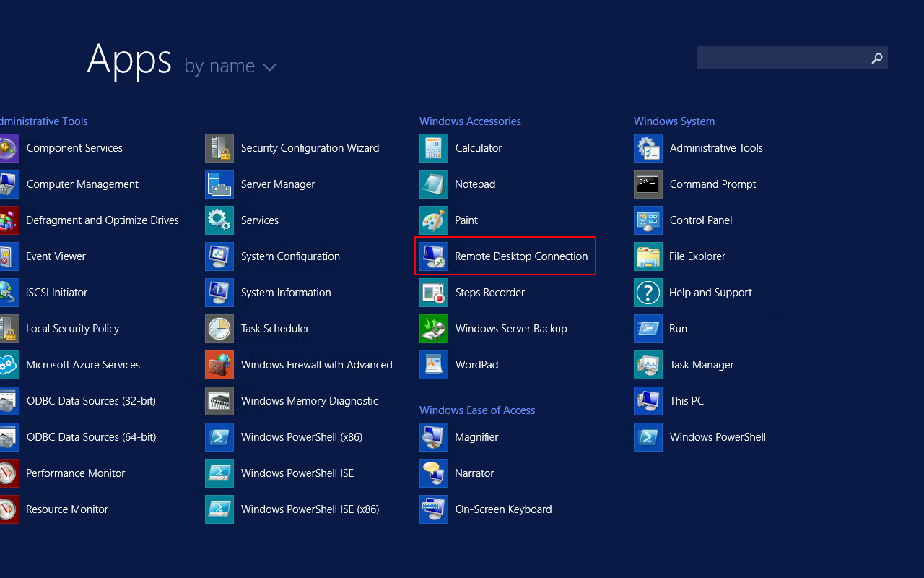Open Windows Memory Diagnostic icon
The width and height of the screenshot is (924, 578).
click(x=219, y=401)
